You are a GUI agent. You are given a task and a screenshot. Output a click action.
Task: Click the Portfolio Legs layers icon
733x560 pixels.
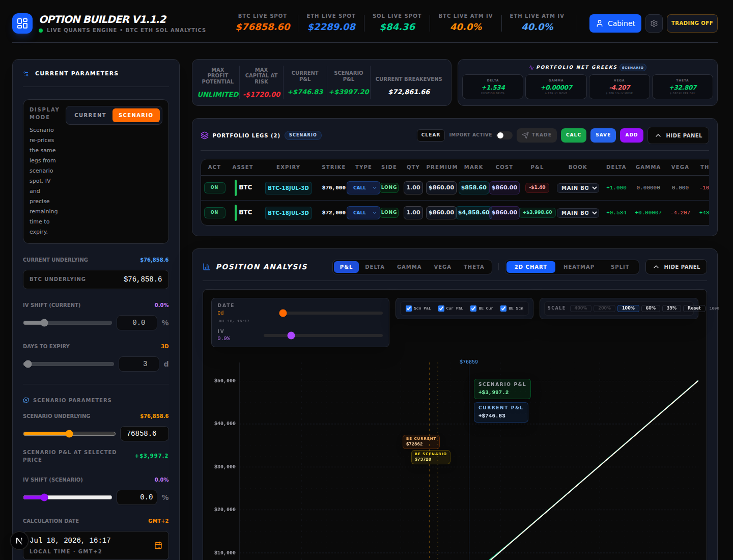point(205,135)
